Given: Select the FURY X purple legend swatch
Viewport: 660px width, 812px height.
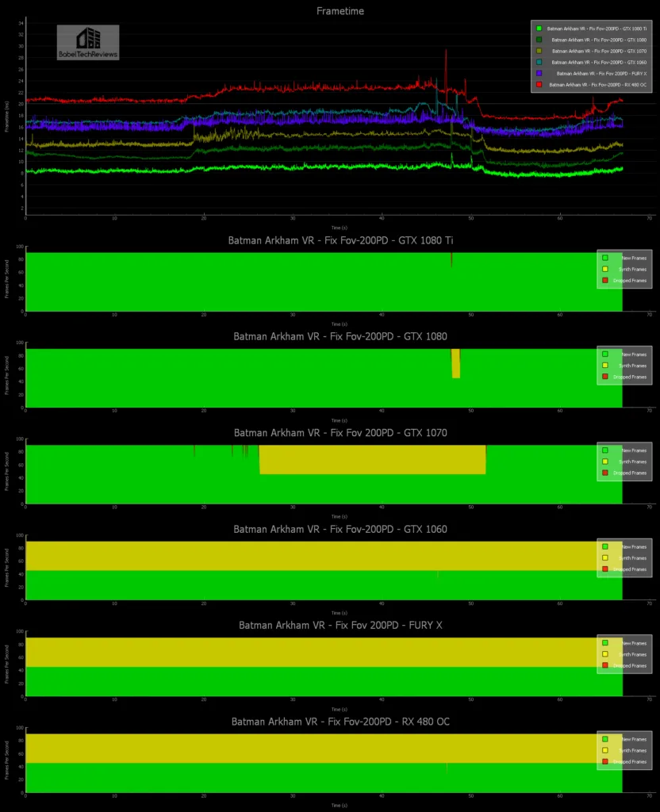Looking at the screenshot, I should point(539,73).
